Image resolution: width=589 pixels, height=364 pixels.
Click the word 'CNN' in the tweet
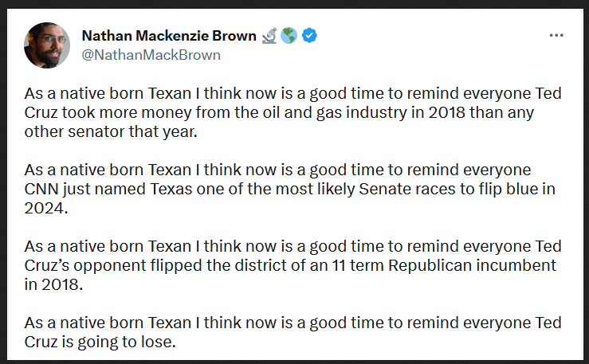pos(41,189)
